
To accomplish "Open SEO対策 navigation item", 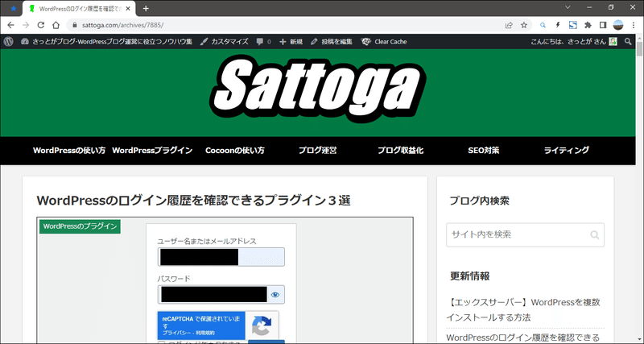I will coord(484,151).
